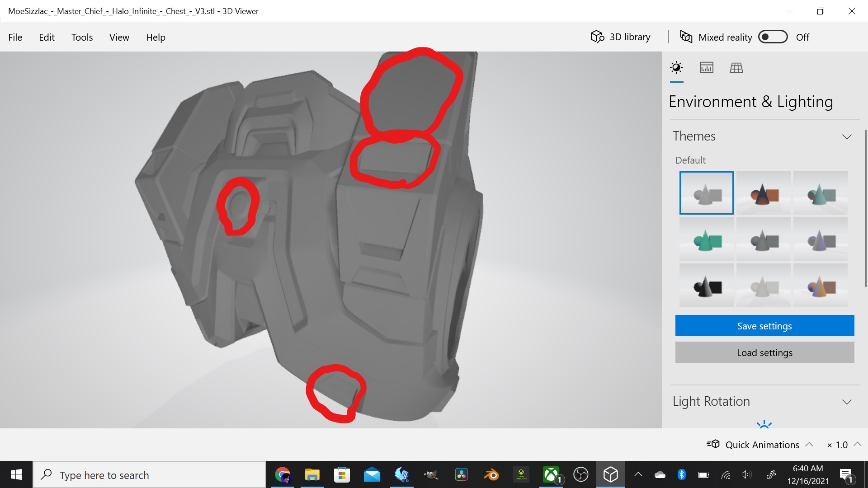The width and height of the screenshot is (868, 488).
Task: Open DaVinci Resolve from the taskbar
Action: click(x=461, y=475)
